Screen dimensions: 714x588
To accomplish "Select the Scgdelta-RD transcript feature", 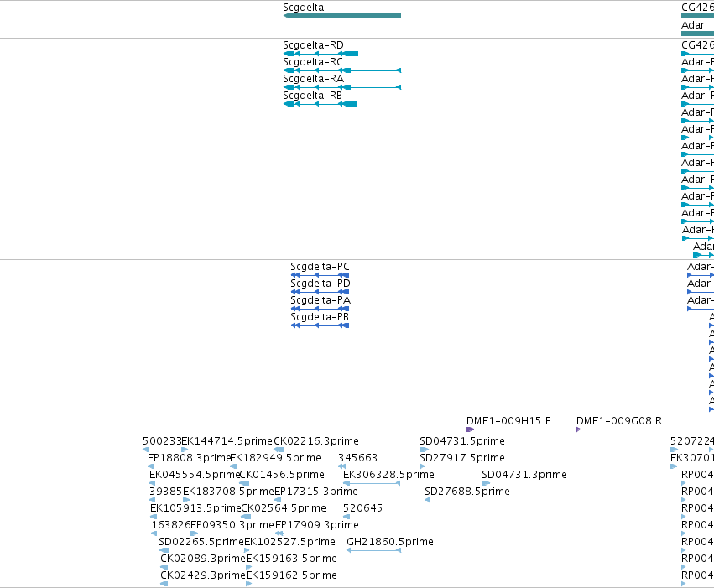I will point(321,54).
